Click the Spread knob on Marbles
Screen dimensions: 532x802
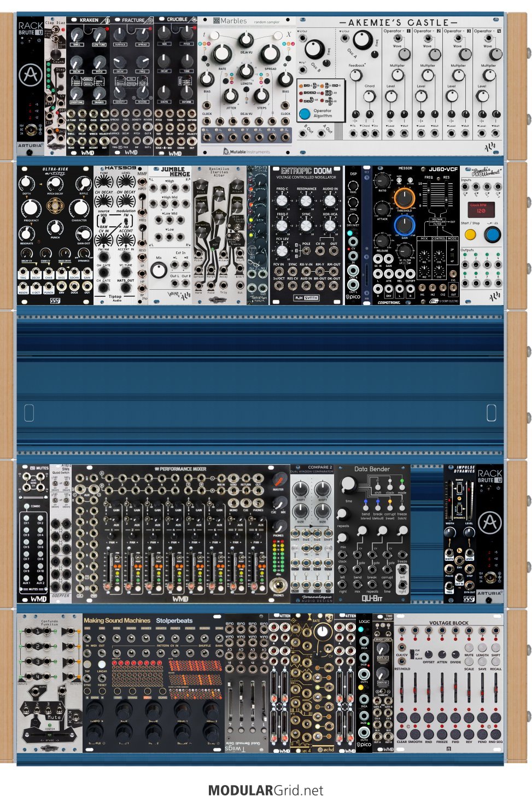click(270, 54)
